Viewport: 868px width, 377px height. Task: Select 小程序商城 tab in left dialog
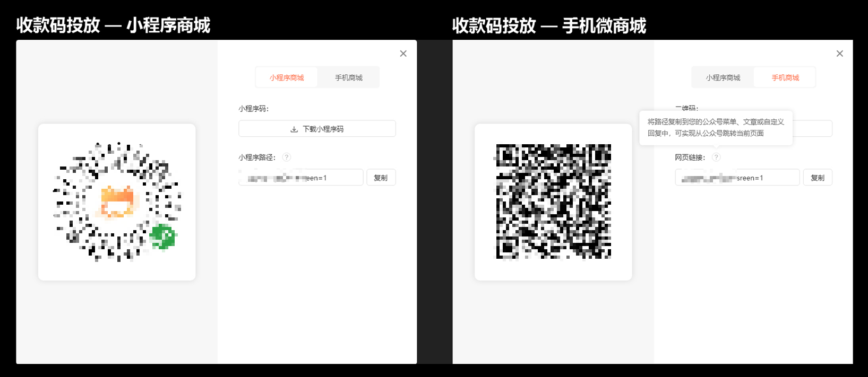pos(287,77)
